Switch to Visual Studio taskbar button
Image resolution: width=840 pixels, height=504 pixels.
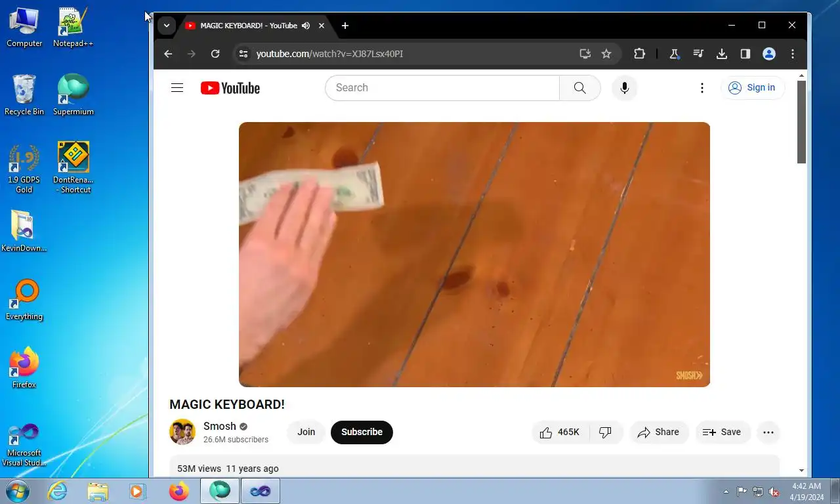[261, 491]
